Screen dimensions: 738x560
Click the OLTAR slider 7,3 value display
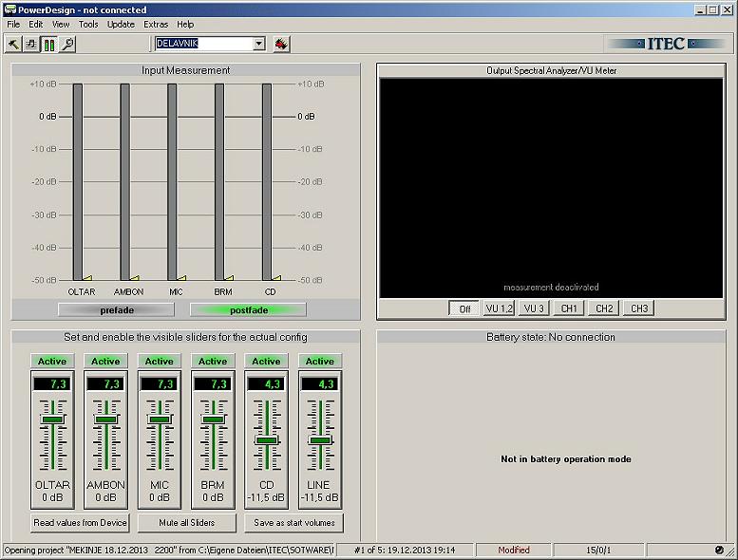(x=52, y=383)
